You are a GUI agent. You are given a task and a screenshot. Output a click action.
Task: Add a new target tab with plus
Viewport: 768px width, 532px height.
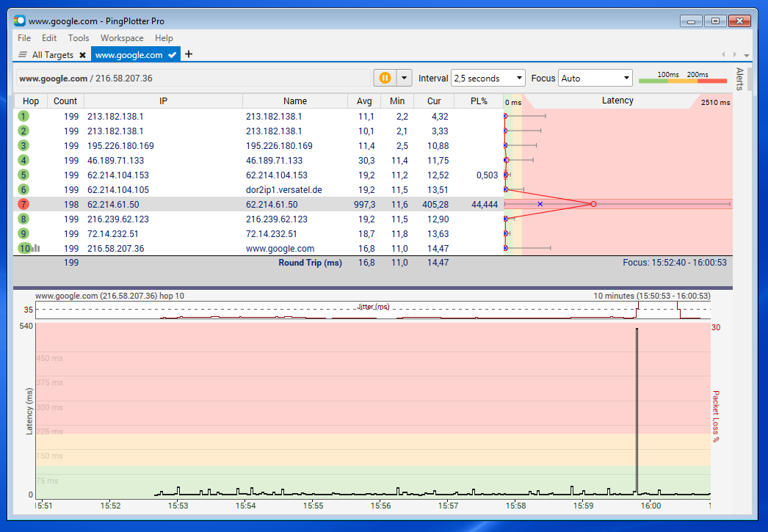click(x=189, y=54)
